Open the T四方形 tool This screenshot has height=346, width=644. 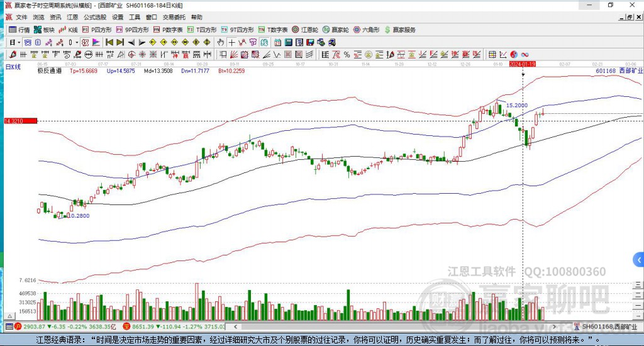tap(202, 30)
